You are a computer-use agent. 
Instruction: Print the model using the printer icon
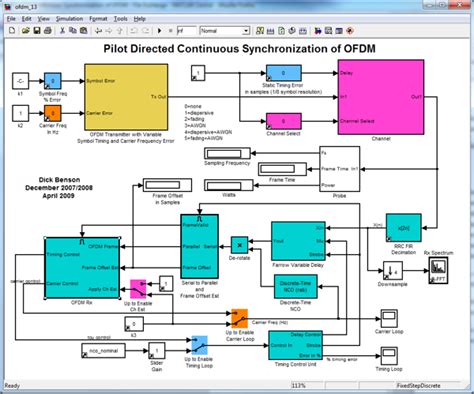click(x=48, y=31)
